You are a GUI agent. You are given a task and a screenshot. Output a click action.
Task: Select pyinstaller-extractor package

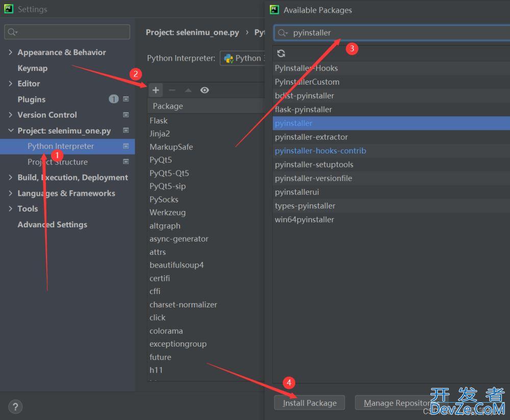click(391, 137)
